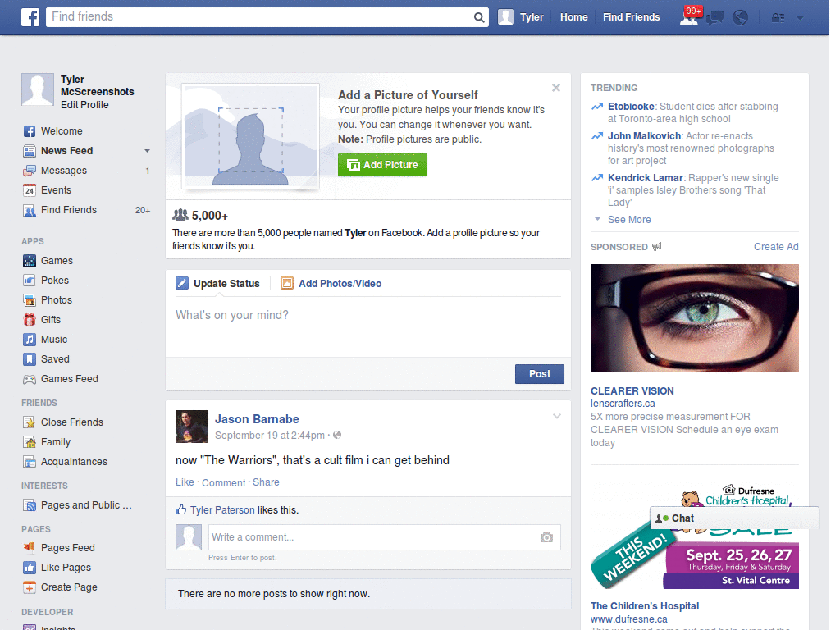Click the Find Friends sidebar icon

point(30,210)
